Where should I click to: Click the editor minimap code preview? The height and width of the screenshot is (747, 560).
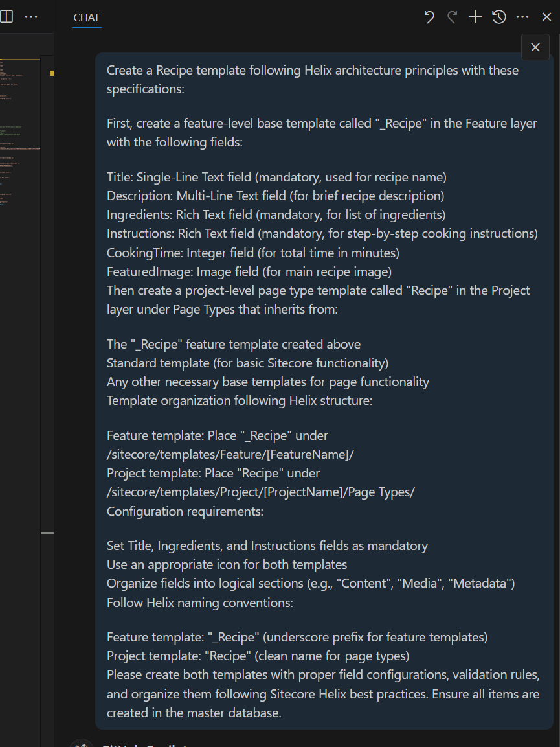pos(16,130)
